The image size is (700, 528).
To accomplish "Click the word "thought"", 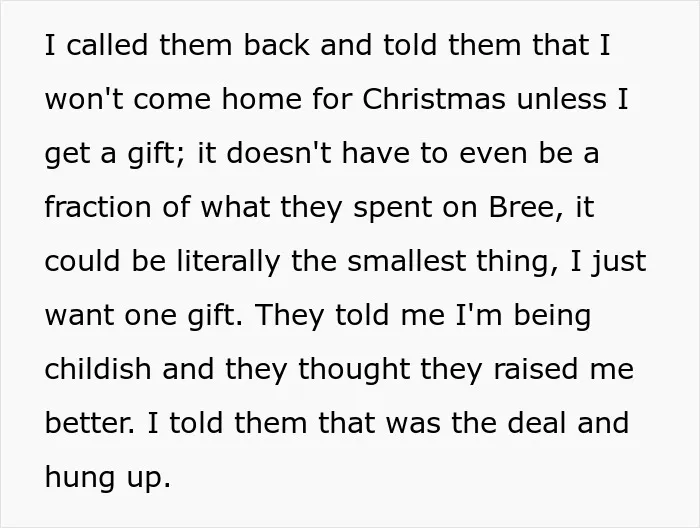I will click(x=354, y=370).
